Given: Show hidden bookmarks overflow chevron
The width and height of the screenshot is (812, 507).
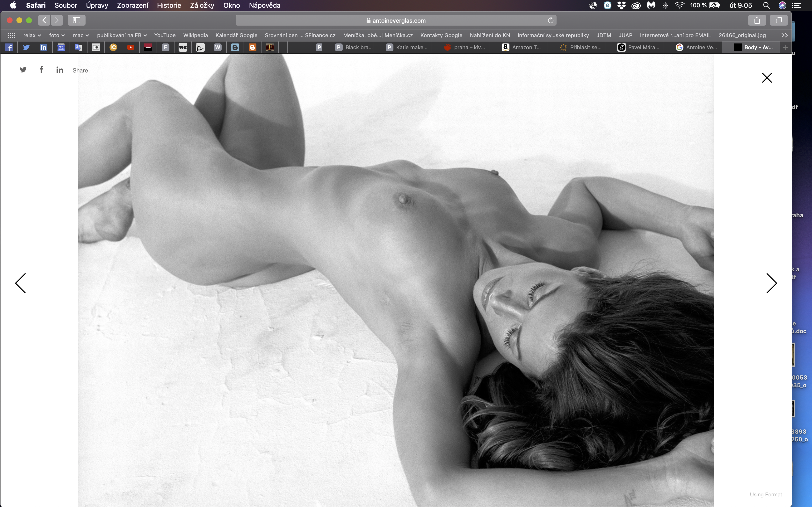Looking at the screenshot, I should click(x=784, y=35).
